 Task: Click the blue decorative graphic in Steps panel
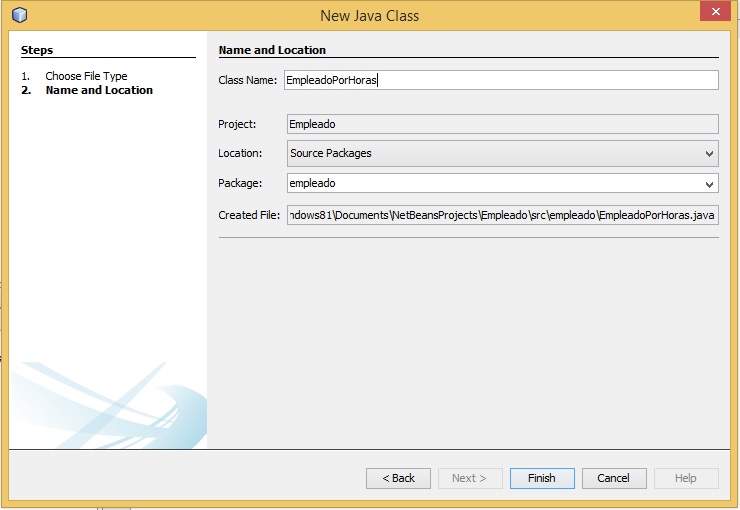(x=110, y=405)
